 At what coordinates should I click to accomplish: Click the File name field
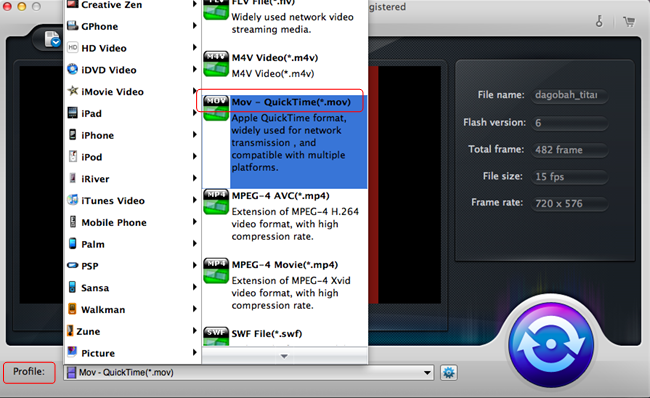(569, 95)
